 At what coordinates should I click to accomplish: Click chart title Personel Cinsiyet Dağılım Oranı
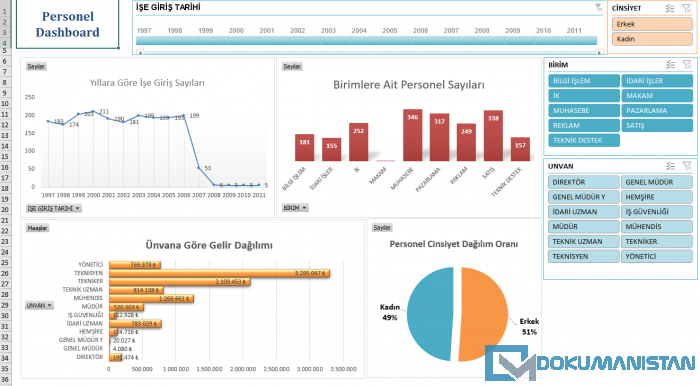click(454, 244)
